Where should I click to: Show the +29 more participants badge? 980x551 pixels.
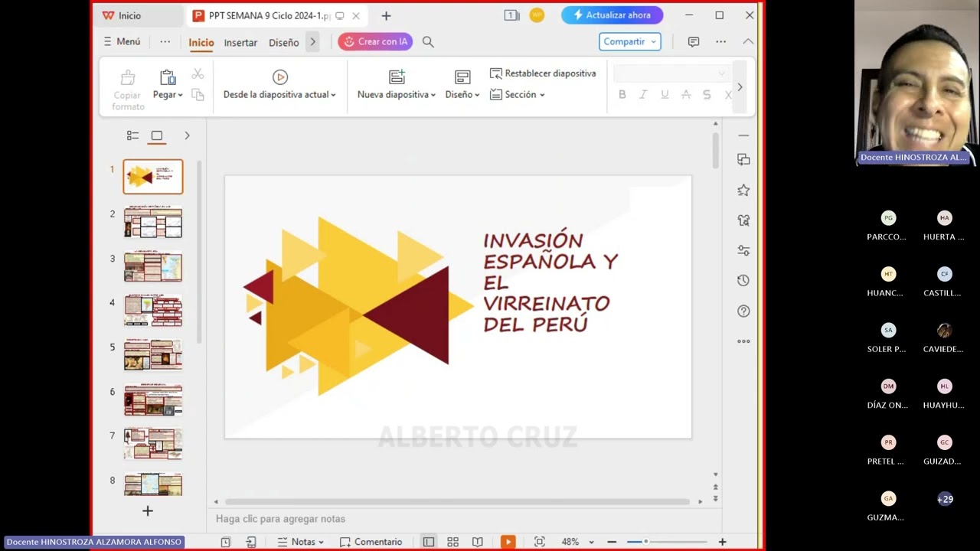(945, 499)
